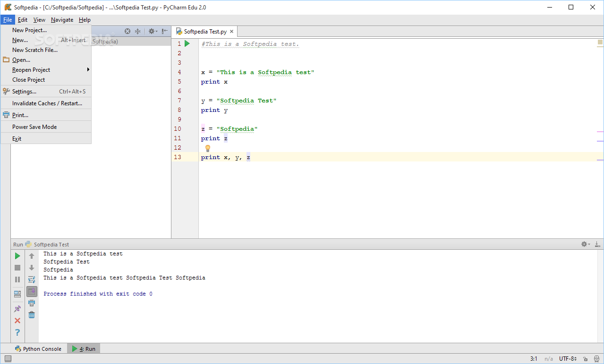
Task: Click line 10 z = "Softpedia" code
Action: click(230, 129)
